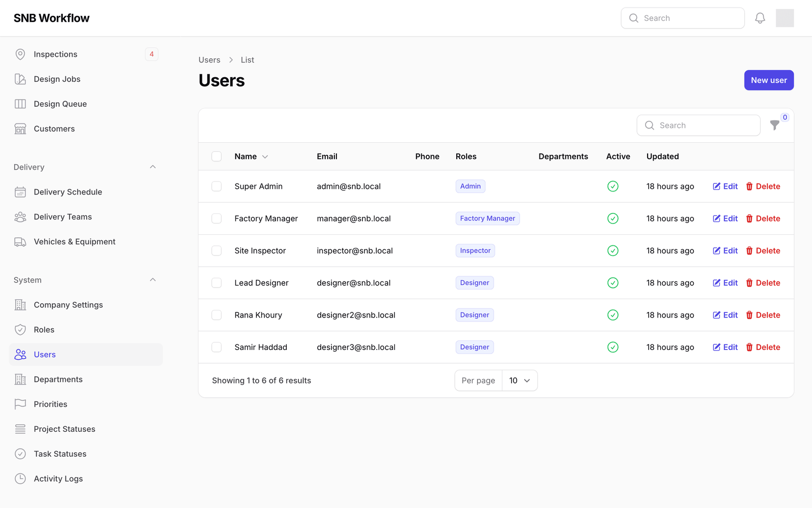Collapse the System sidebar group
The width and height of the screenshot is (812, 508).
coord(153,280)
